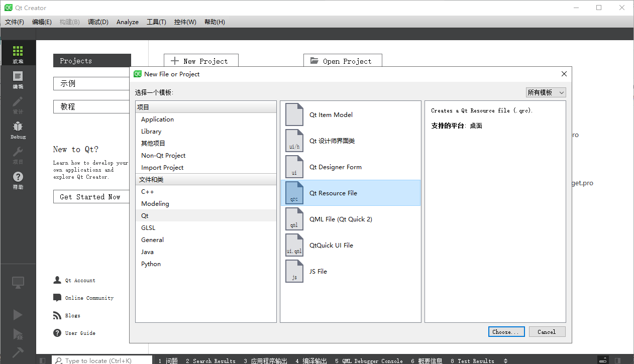Select Non-Qt Project category
Screen dimensions: 634x364
pos(206,156)
